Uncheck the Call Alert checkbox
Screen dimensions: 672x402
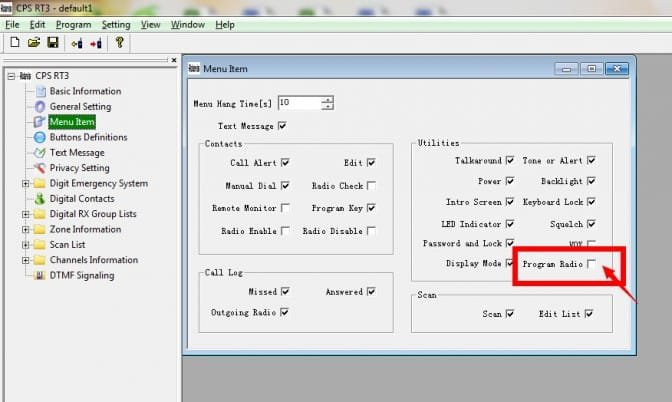point(285,162)
